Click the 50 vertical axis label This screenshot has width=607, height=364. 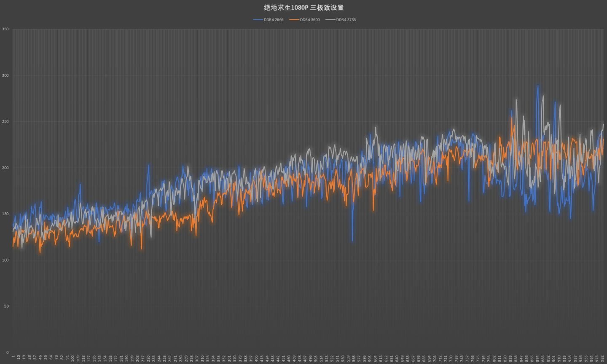[6, 306]
